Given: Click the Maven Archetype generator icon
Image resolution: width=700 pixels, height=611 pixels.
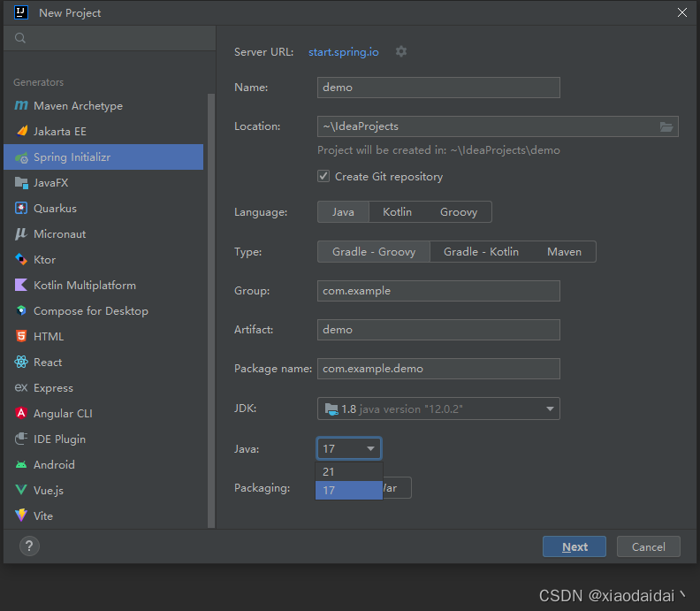Looking at the screenshot, I should 21,105.
